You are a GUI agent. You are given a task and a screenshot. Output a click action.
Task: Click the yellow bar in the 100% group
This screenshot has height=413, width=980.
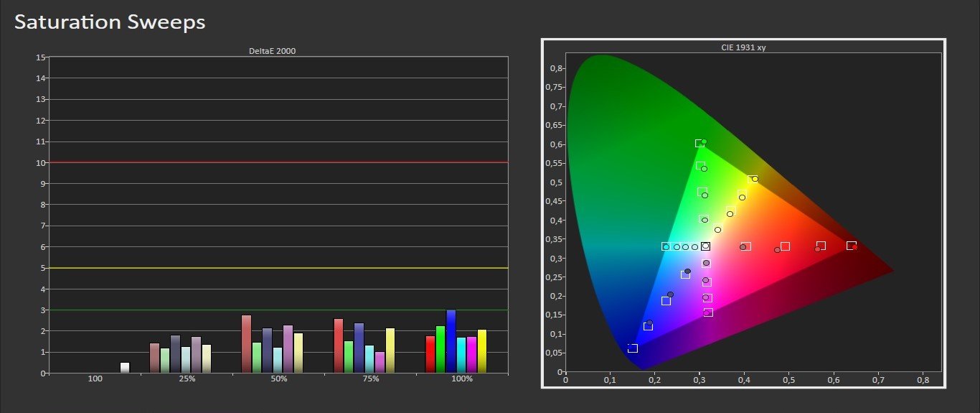click(482, 351)
